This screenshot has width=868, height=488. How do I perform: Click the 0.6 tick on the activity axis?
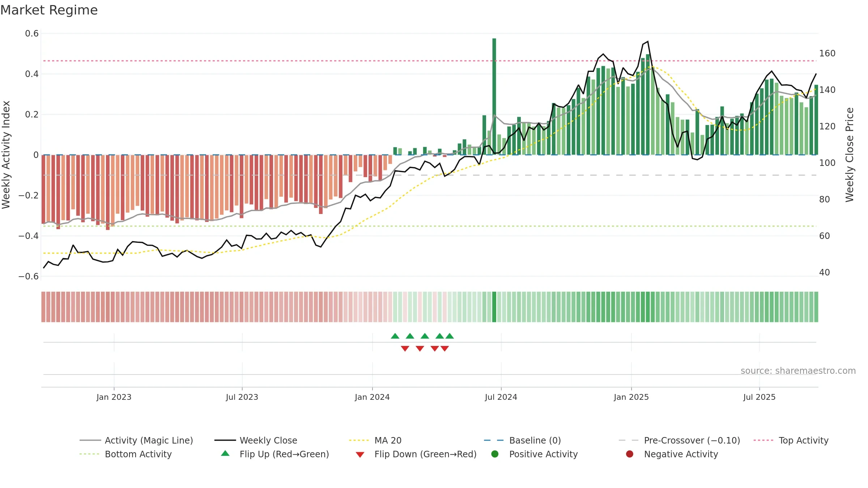(32, 34)
